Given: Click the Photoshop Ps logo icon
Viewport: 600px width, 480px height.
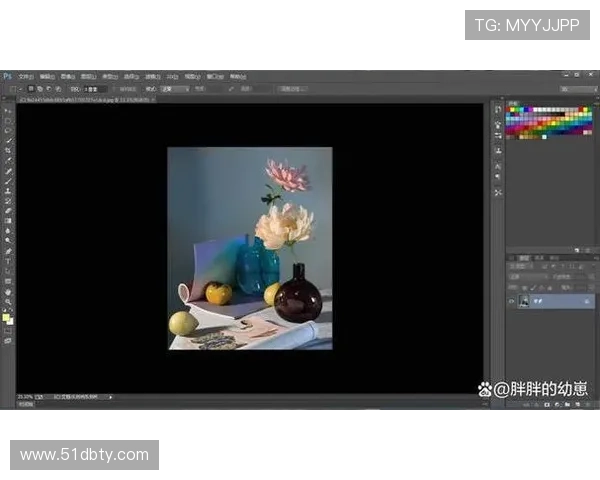Looking at the screenshot, I should click(x=7, y=76).
